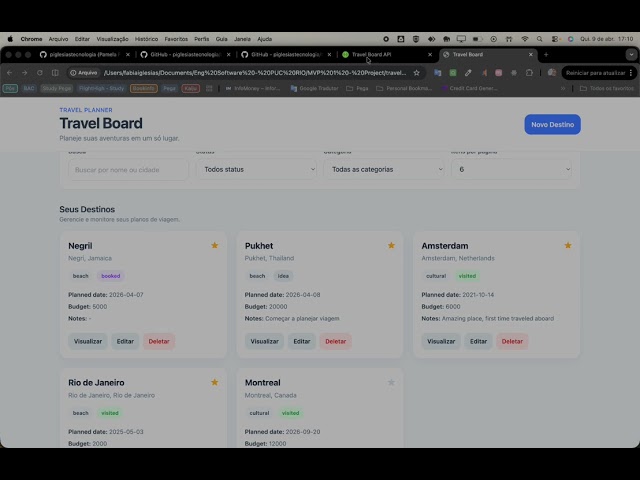Reload the page
This screenshot has width=640, height=480.
pyautogui.click(x=40, y=73)
